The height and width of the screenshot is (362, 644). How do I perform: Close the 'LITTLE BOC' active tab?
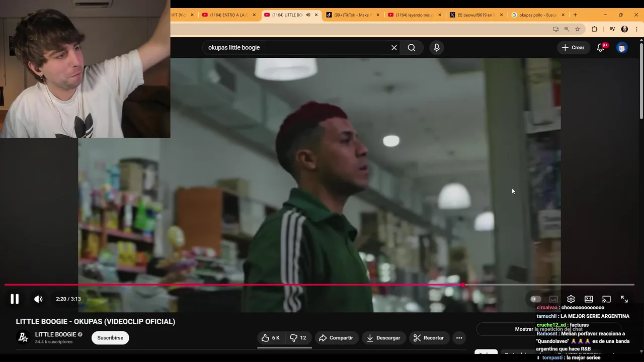pyautogui.click(x=316, y=15)
